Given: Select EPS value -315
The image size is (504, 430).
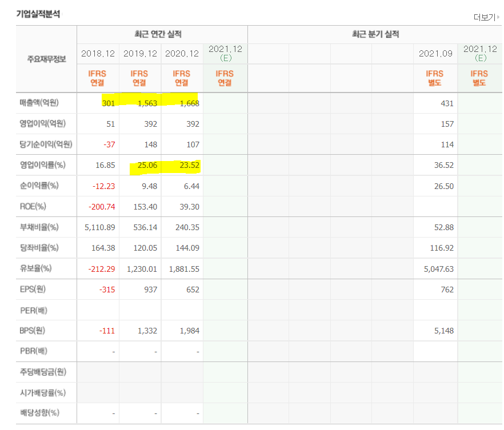Looking at the screenshot, I should (107, 290).
